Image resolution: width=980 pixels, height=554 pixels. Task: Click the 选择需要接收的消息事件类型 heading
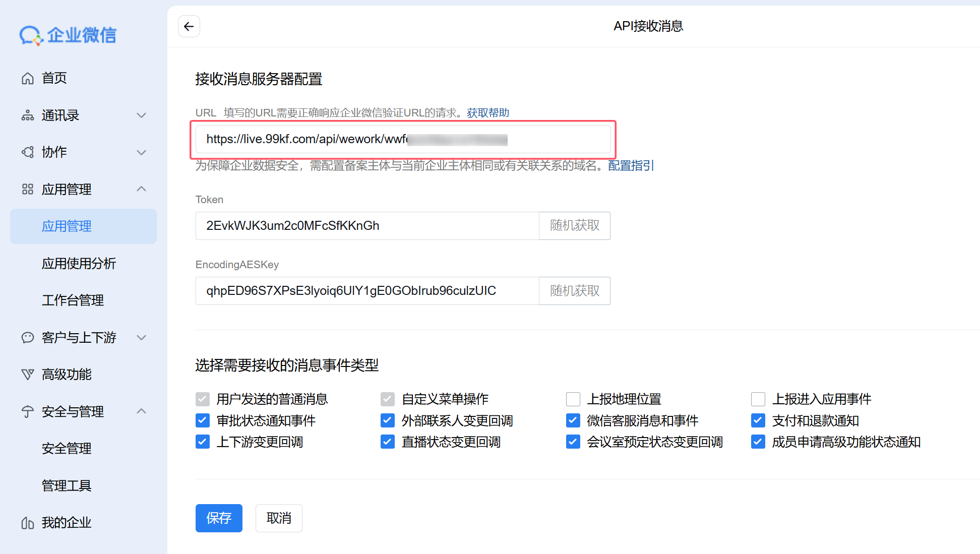click(x=287, y=365)
